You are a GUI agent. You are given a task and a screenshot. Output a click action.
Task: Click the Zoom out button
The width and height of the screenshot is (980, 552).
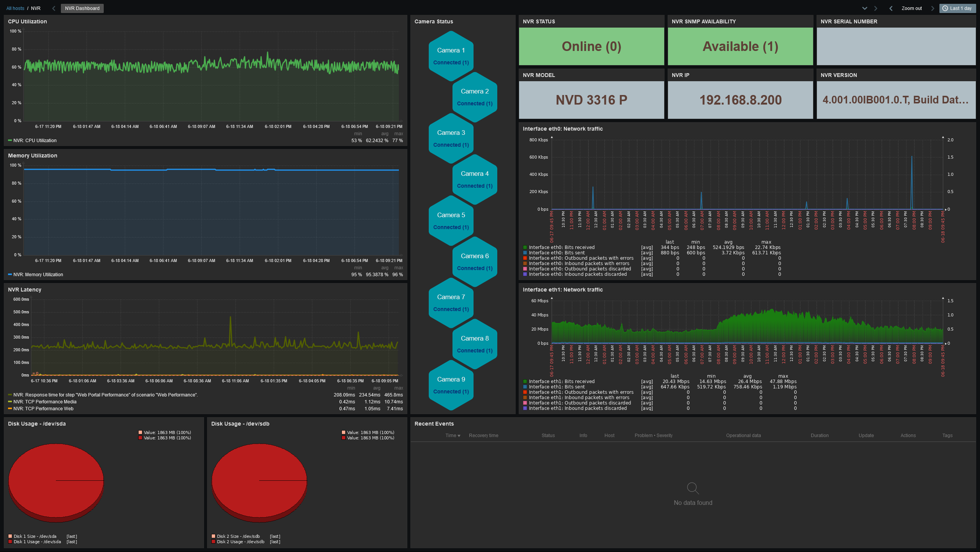coord(913,7)
